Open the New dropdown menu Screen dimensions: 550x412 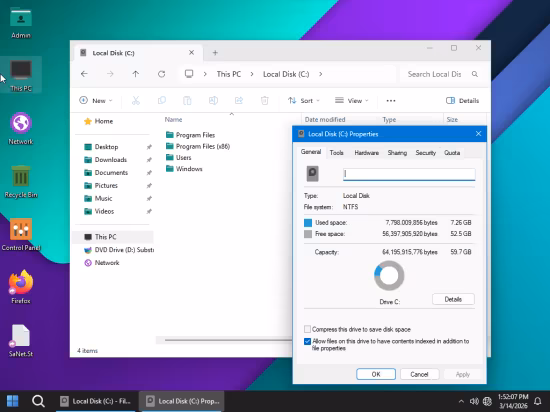(x=95, y=101)
